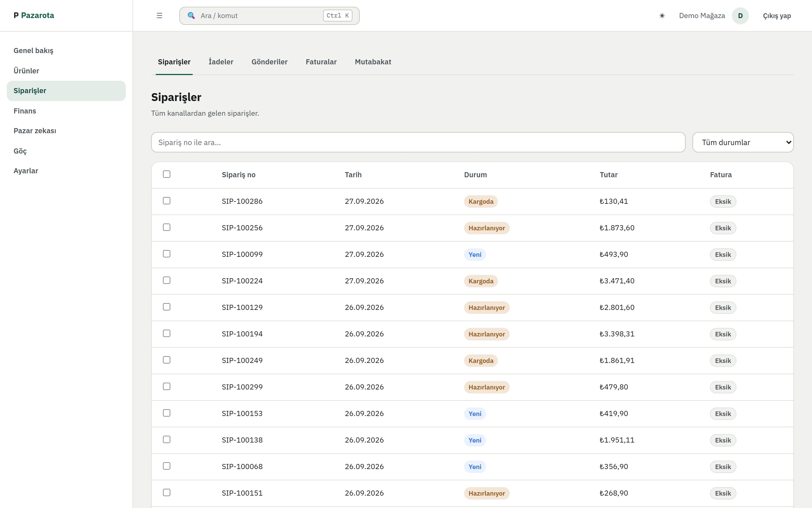
Task: Toggle the sidebar with the hamburger menu icon
Action: 159,16
